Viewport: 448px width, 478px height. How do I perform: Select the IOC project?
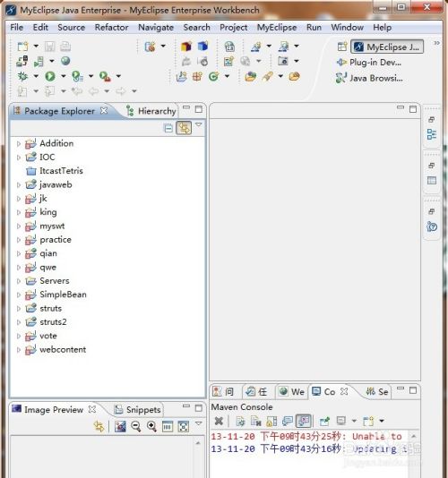click(x=47, y=157)
